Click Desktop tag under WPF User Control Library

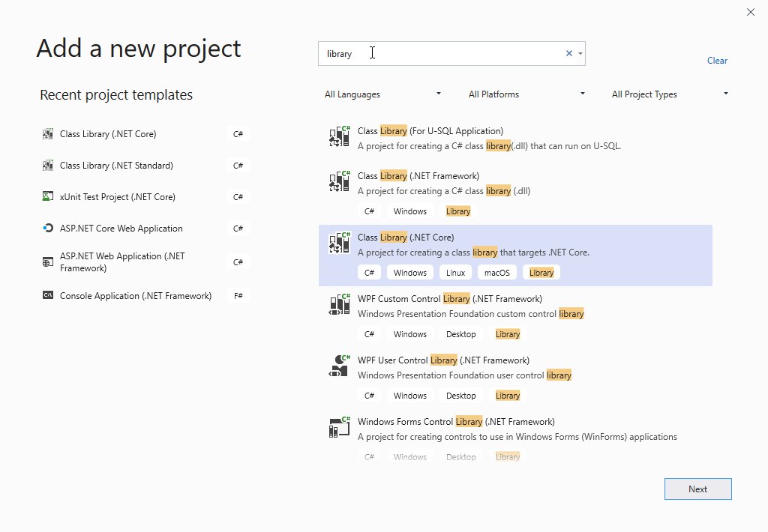(461, 396)
